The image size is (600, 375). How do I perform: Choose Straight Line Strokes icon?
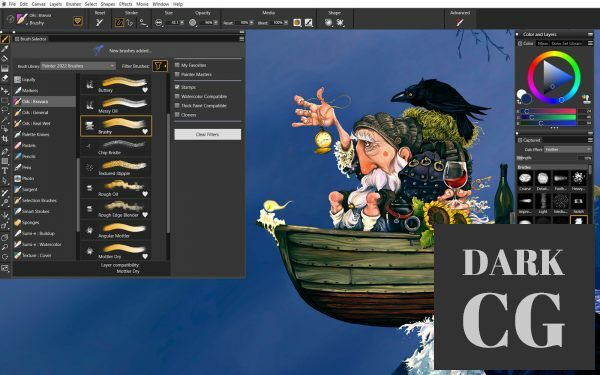pos(130,23)
